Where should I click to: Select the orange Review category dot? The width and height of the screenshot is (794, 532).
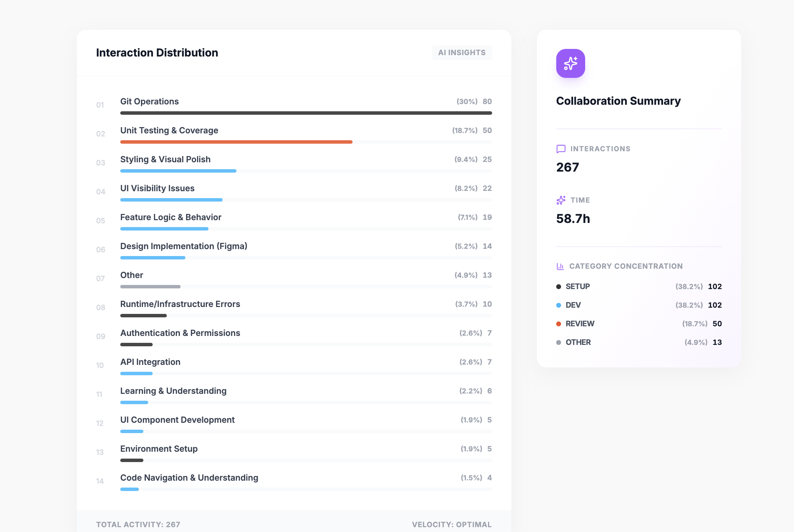coord(559,324)
